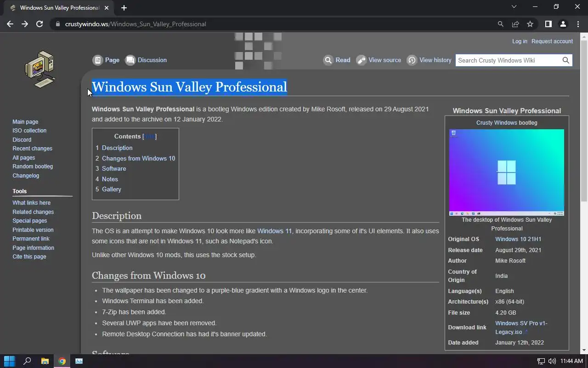Open Cite this page

point(29,257)
